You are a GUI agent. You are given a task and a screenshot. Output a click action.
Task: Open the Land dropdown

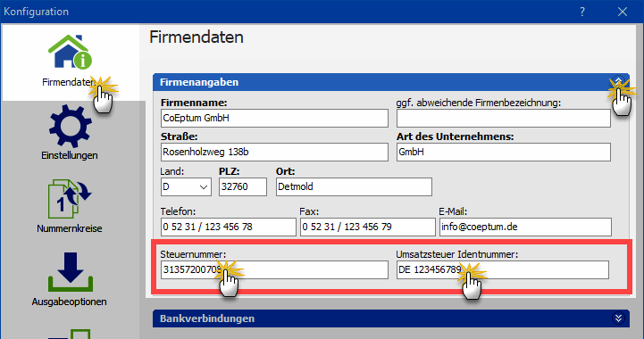click(186, 186)
